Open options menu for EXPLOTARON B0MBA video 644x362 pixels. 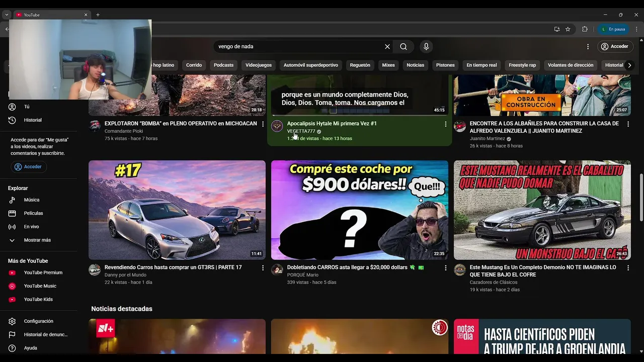pyautogui.click(x=263, y=124)
